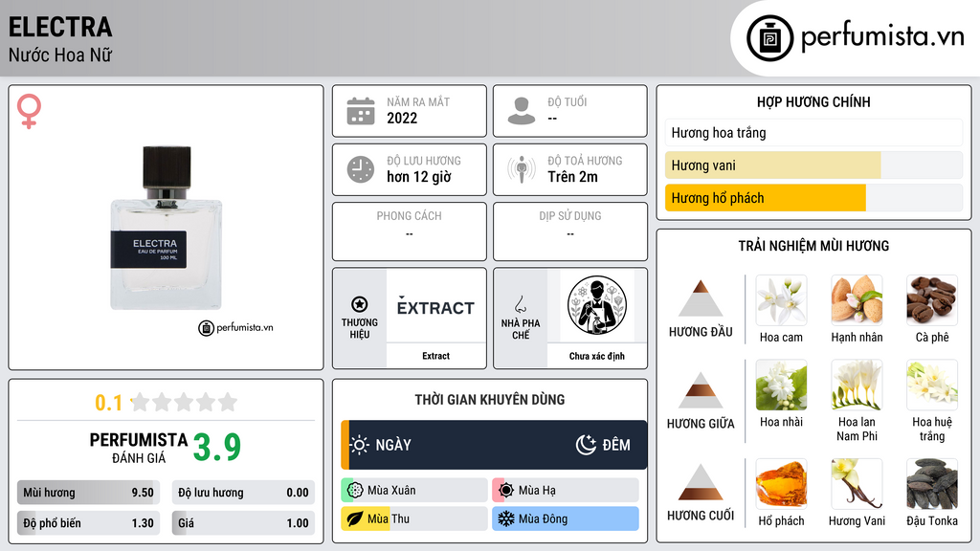The image size is (980, 551).
Task: Click the Hương cuối pyramid icon
Action: [701, 482]
